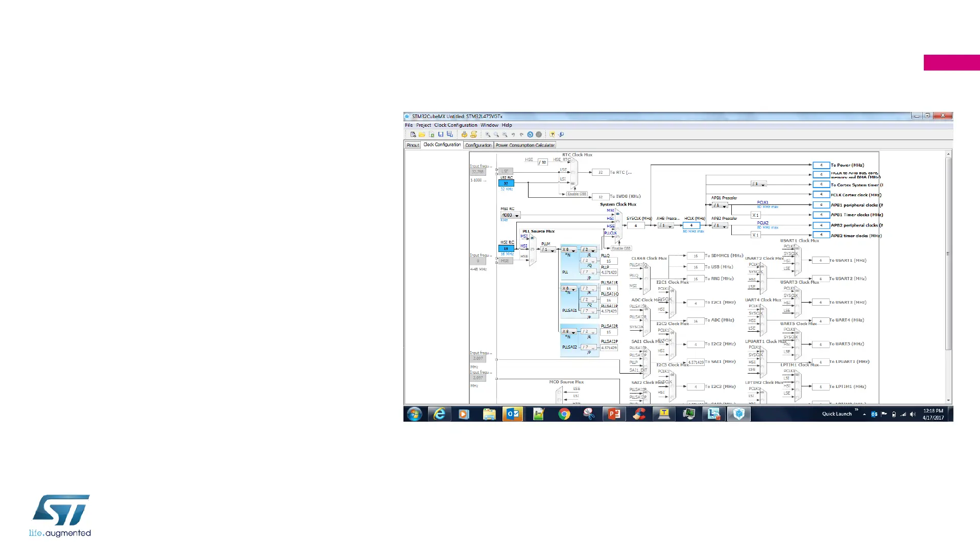Screen dimensions: 980x552
Task: Open the MSI RC 4000 frequency dropdown
Action: 510,215
